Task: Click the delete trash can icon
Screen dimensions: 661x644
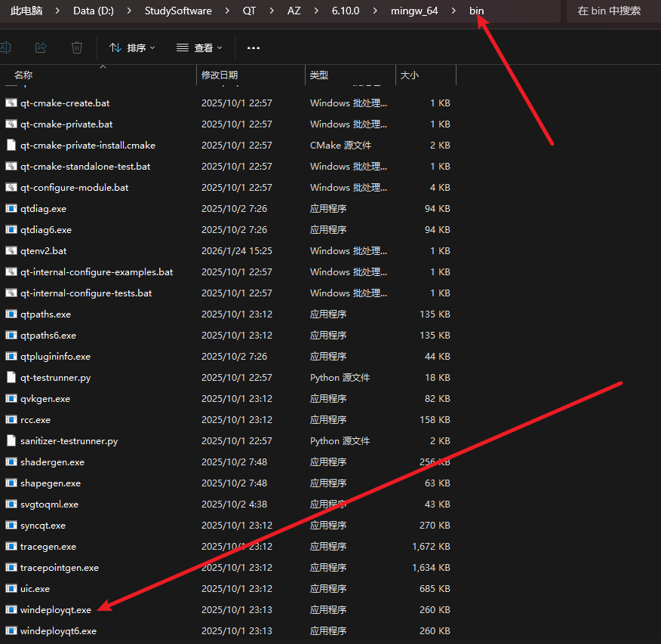Action: coord(77,48)
